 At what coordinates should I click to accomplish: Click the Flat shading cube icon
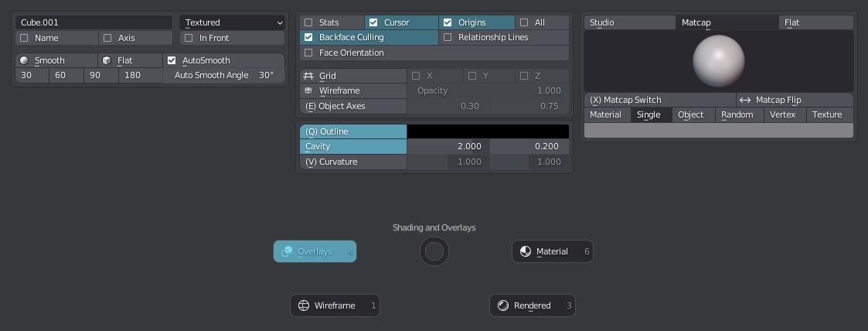point(107,60)
